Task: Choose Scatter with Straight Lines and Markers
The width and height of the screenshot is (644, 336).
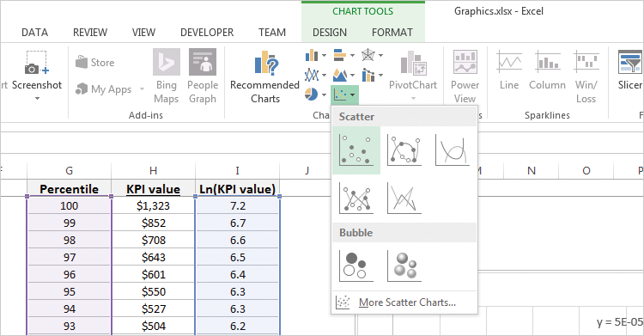Action: coord(356,199)
